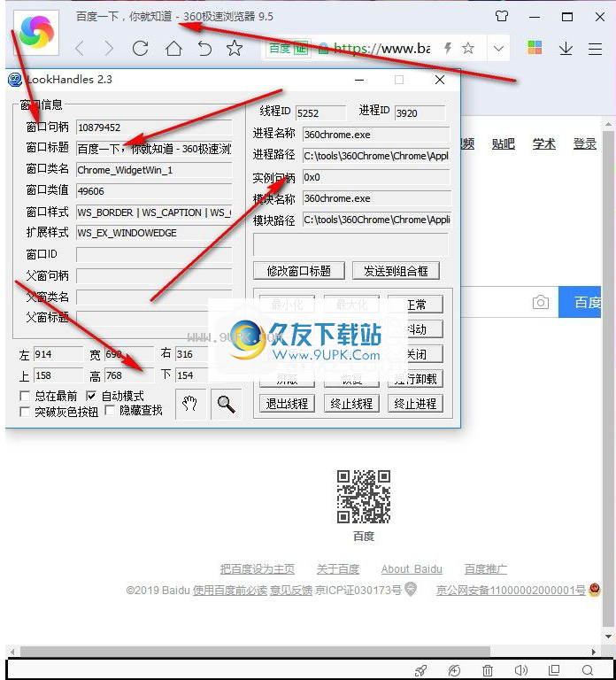This screenshot has width=616, height=680.
Task: Enable the 隐藏查找 checkbox
Action: coord(110,410)
